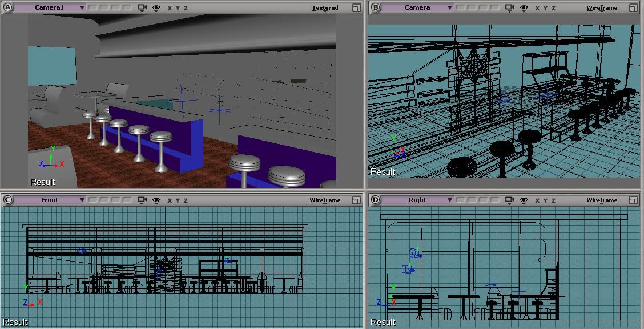644x329 pixels.
Task: Click the viewport A letter icon
Action: pyautogui.click(x=7, y=7)
